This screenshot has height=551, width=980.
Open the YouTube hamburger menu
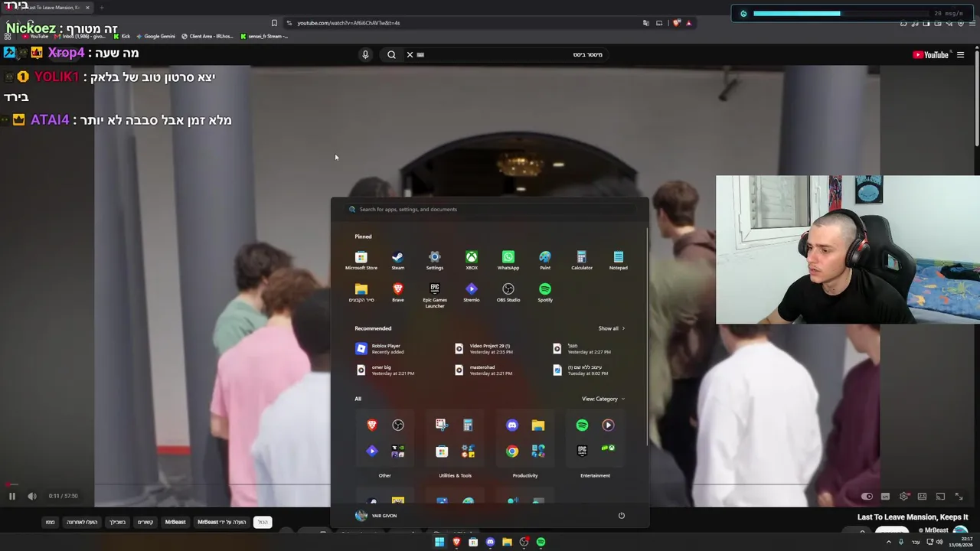coord(960,54)
